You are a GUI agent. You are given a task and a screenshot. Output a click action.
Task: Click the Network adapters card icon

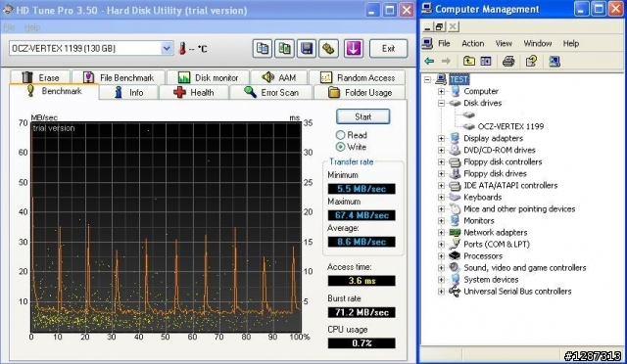(x=455, y=232)
